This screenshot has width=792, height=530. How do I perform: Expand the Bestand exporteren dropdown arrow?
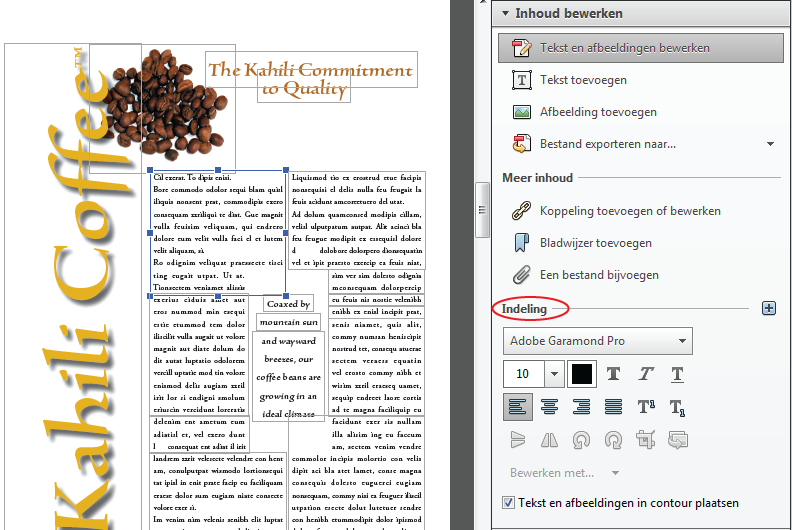[770, 144]
